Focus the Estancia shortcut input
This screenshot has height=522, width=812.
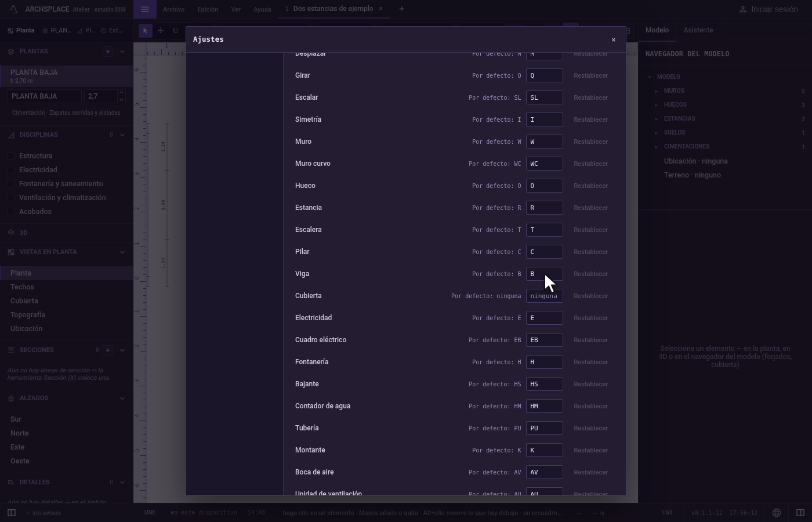tap(544, 208)
